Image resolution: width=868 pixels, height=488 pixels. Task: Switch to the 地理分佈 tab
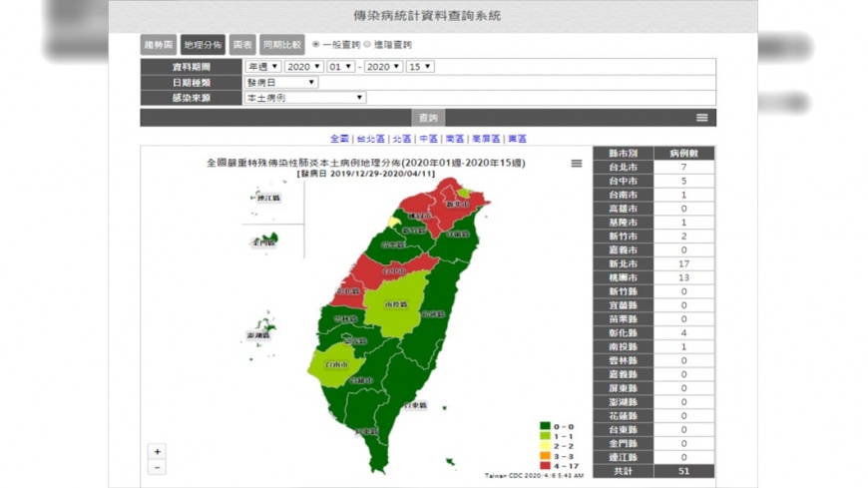203,45
